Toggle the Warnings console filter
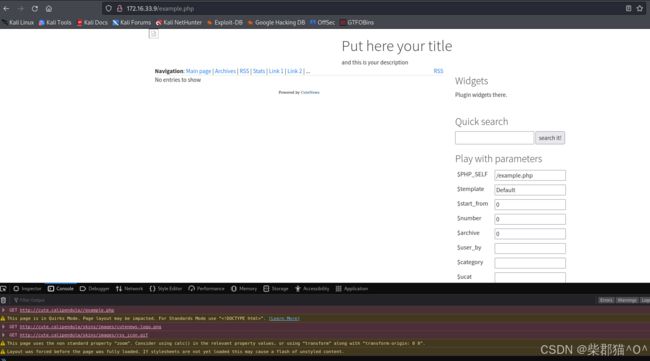 click(627, 300)
